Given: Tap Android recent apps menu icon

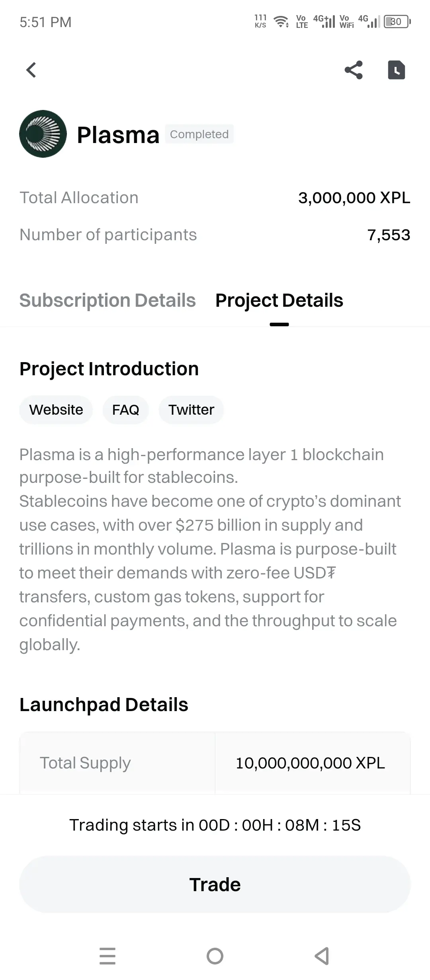Looking at the screenshot, I should point(107,956).
